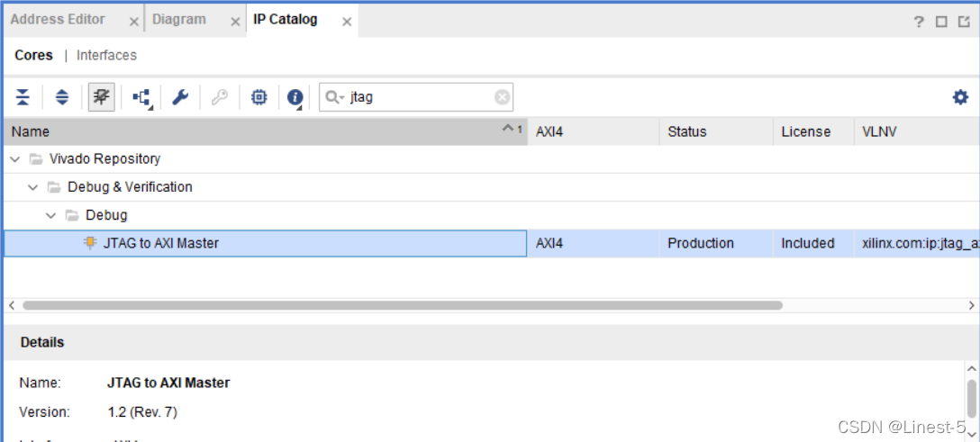Viewport: 980px width, 442px height.
Task: Toggle the Group by Taxonomy toolbar button
Action: [101, 97]
